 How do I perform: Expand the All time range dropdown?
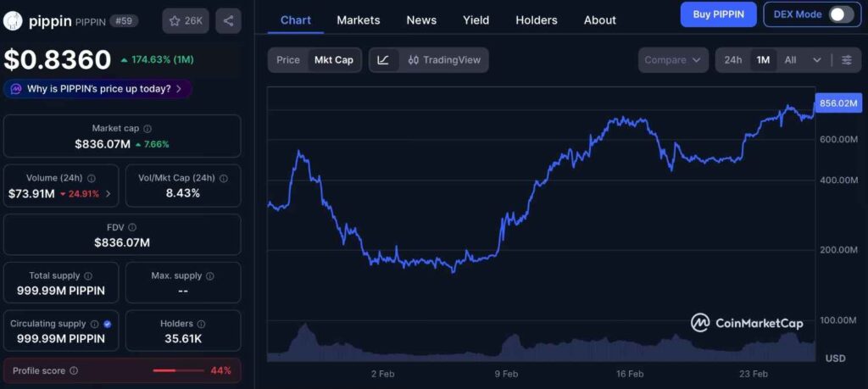pyautogui.click(x=802, y=60)
